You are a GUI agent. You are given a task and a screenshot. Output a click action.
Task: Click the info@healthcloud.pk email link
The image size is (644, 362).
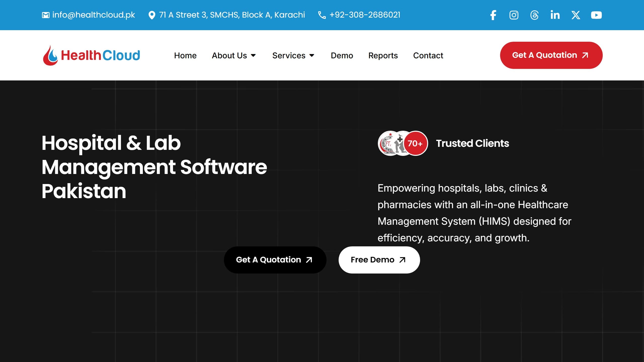click(x=94, y=15)
